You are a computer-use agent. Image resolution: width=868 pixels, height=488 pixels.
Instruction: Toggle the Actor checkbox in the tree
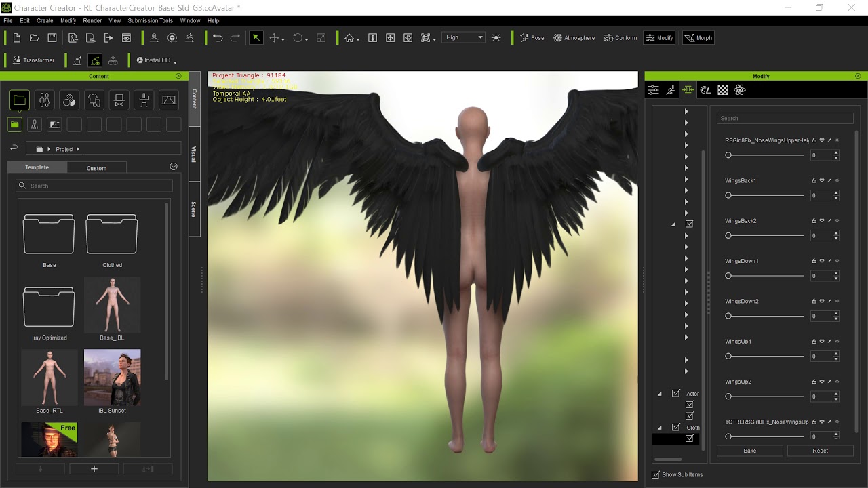click(x=676, y=393)
